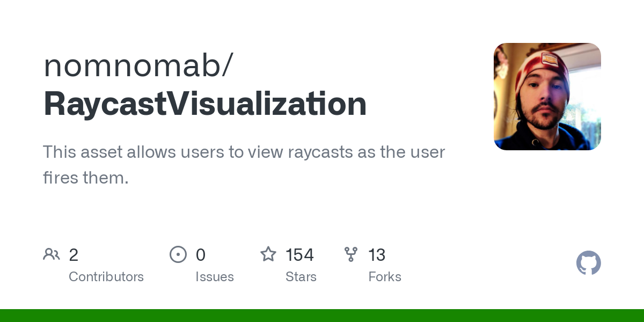Click the user avatar photo
644x322 pixels.
pos(547,97)
